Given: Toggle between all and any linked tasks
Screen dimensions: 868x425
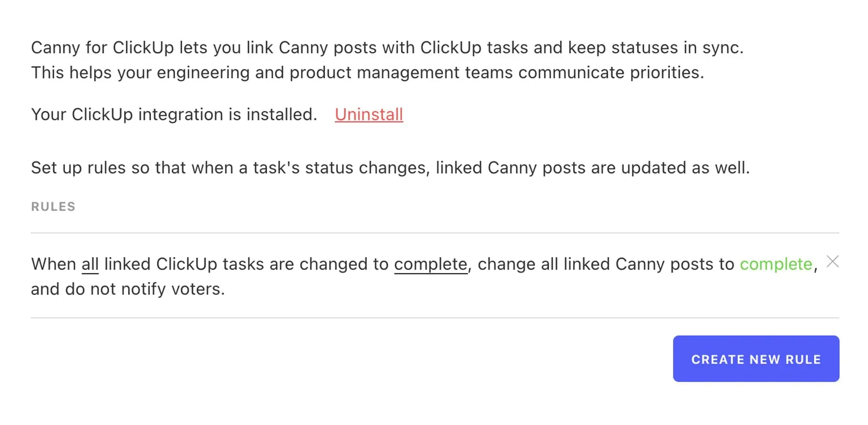Looking at the screenshot, I should 90,264.
